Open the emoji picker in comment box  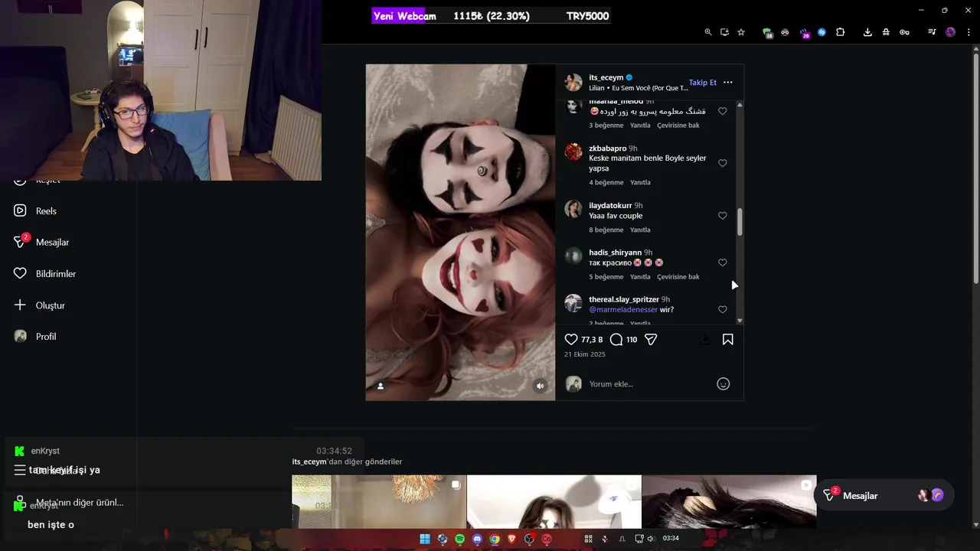pyautogui.click(x=723, y=384)
